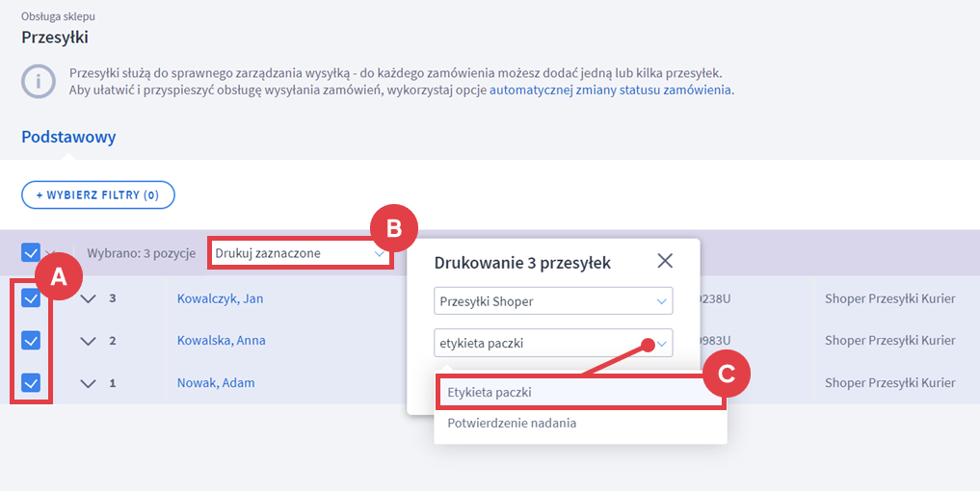This screenshot has width=980, height=491.
Task: Open the Drukuj zaznaczone dropdown
Action: click(x=300, y=253)
